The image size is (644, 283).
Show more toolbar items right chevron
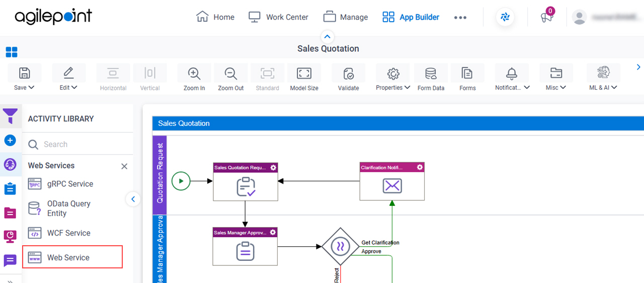pos(638,67)
